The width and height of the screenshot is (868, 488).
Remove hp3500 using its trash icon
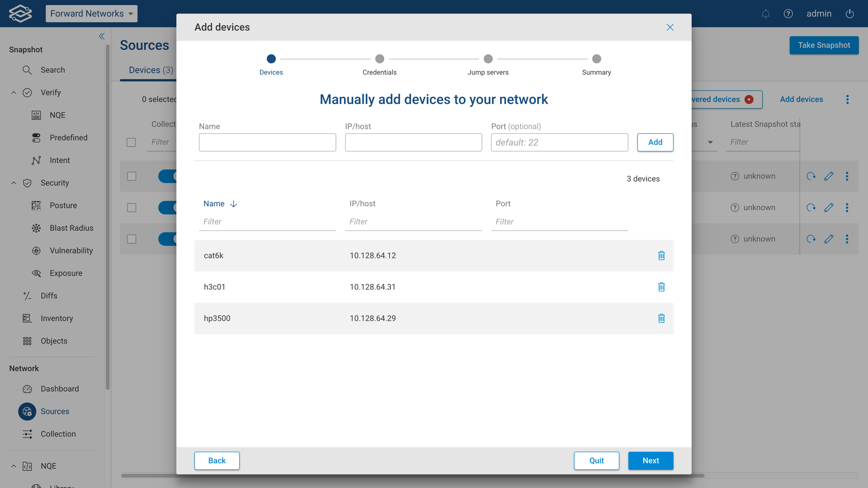point(661,319)
